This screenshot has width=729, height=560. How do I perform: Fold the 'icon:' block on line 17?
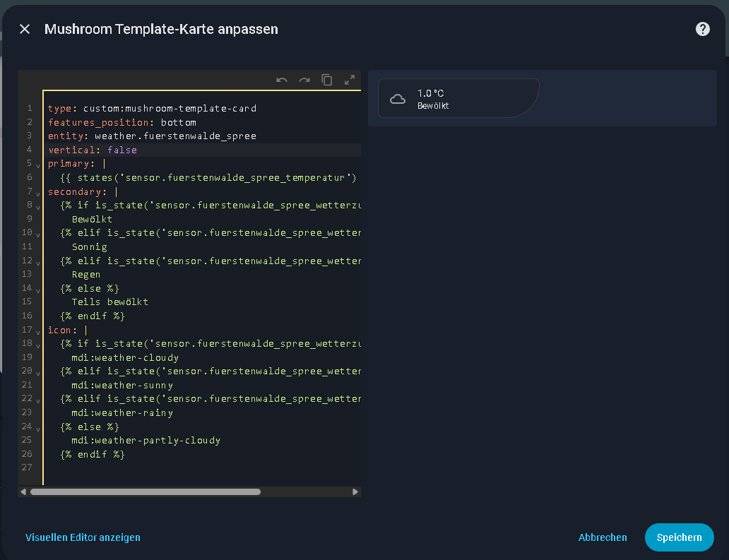[37, 331]
